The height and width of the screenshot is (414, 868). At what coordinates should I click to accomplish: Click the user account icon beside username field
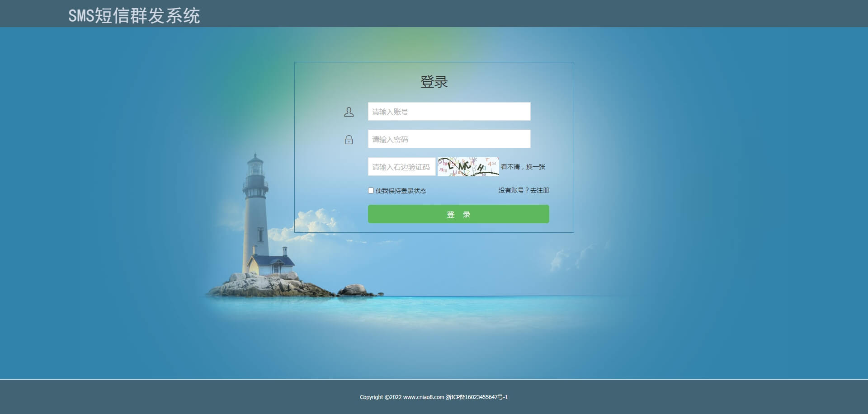[349, 112]
